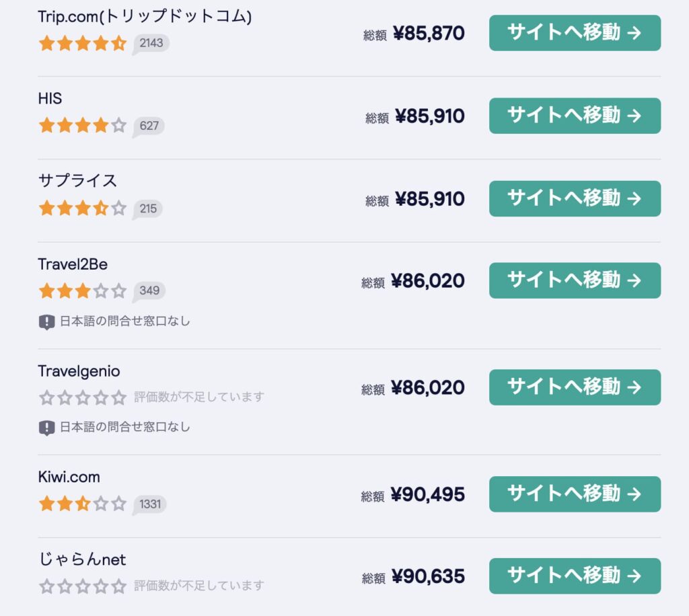Open HIS booking via its サイトへ移動 button

click(574, 115)
